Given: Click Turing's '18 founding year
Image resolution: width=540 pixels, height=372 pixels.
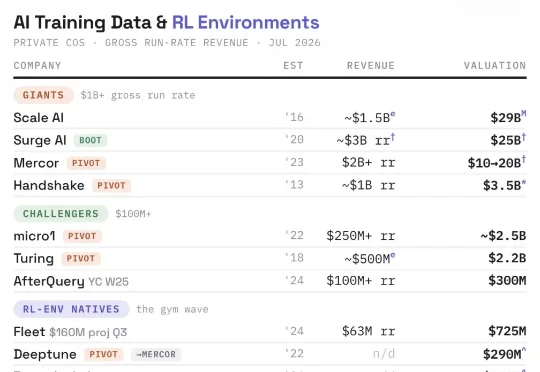Looking at the screenshot, I should point(294,258).
